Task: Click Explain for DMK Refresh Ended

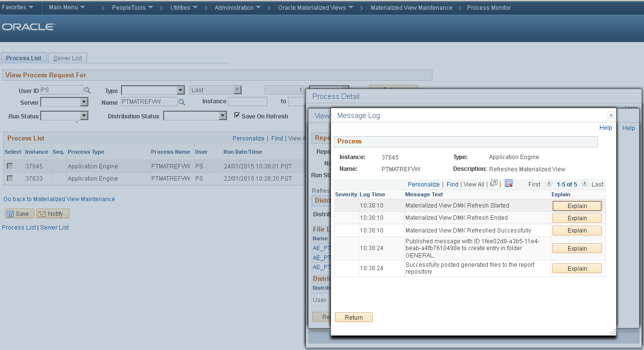Action: (577, 218)
